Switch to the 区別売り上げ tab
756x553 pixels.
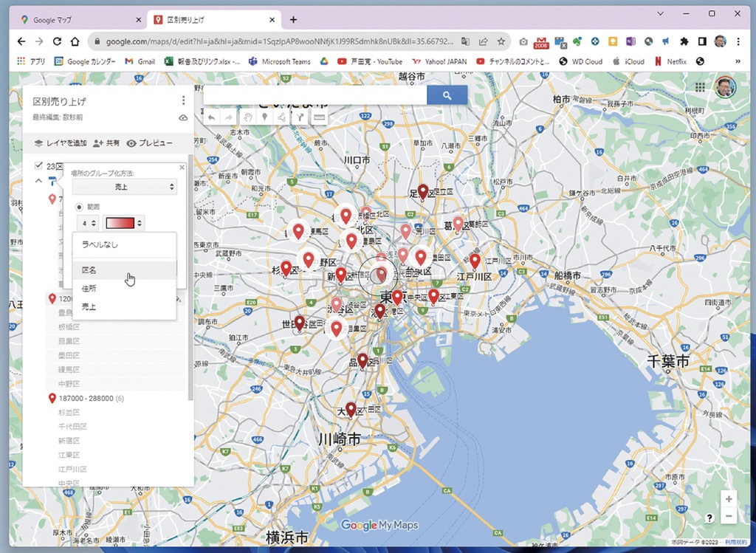click(214, 20)
